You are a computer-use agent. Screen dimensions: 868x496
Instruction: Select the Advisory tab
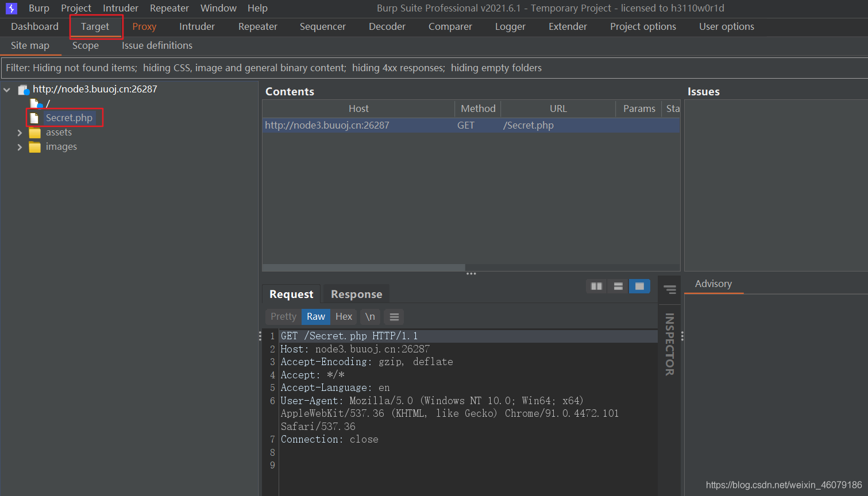click(713, 284)
